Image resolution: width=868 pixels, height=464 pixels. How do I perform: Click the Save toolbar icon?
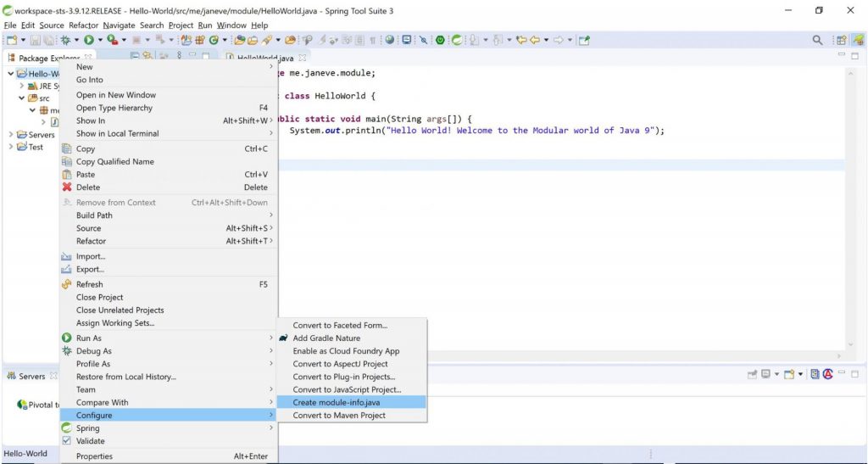coord(35,40)
